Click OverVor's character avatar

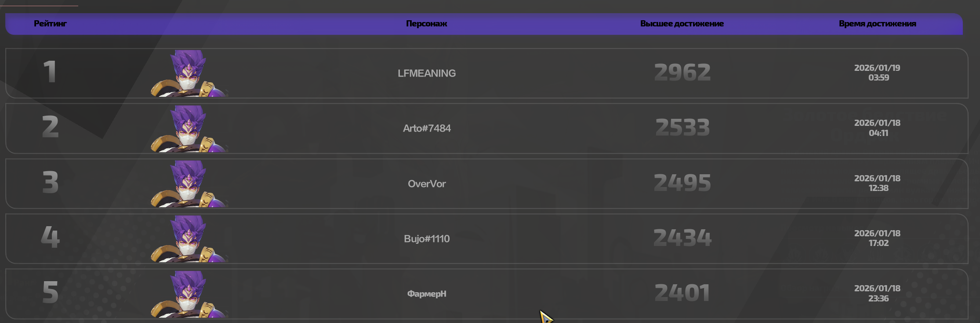(189, 184)
